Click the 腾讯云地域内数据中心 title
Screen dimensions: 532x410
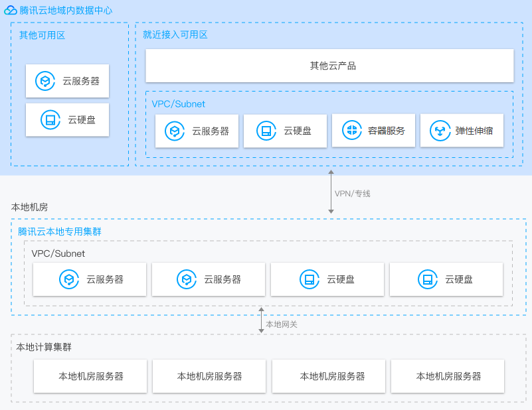point(66,11)
